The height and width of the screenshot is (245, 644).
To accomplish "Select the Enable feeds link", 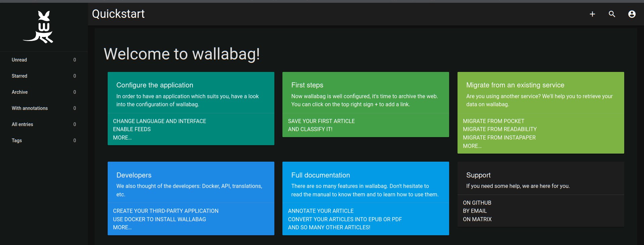I will (132, 129).
